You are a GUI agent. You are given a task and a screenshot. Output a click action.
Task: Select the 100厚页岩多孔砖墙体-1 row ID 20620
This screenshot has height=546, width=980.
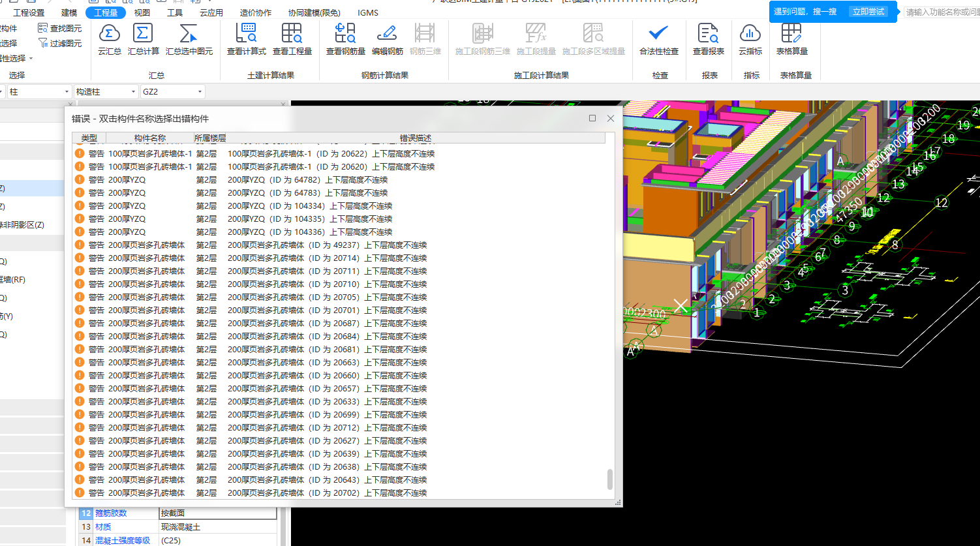point(339,166)
